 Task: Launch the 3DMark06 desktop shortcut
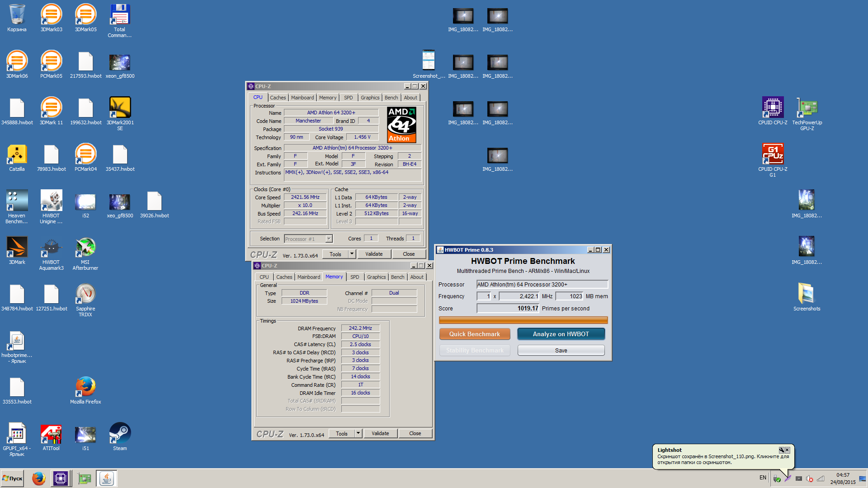(17, 65)
